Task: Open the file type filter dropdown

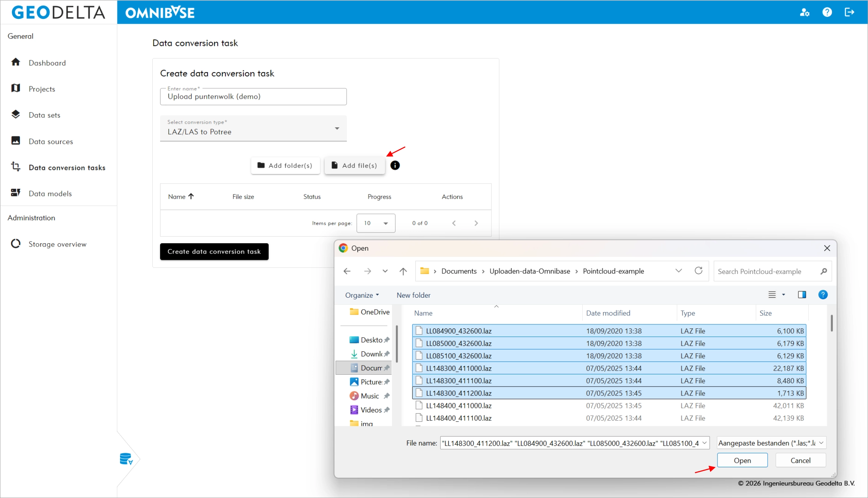Action: click(x=771, y=443)
